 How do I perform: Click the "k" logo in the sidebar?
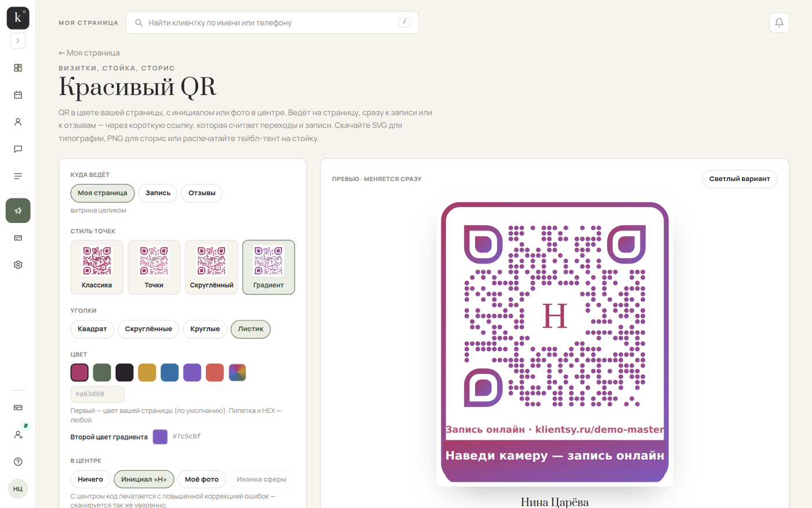click(x=18, y=18)
